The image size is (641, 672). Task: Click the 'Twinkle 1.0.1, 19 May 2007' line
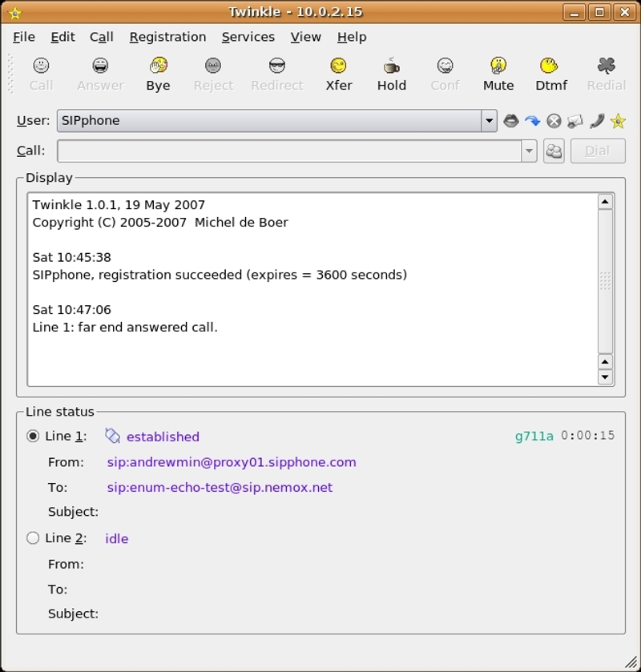click(x=119, y=205)
